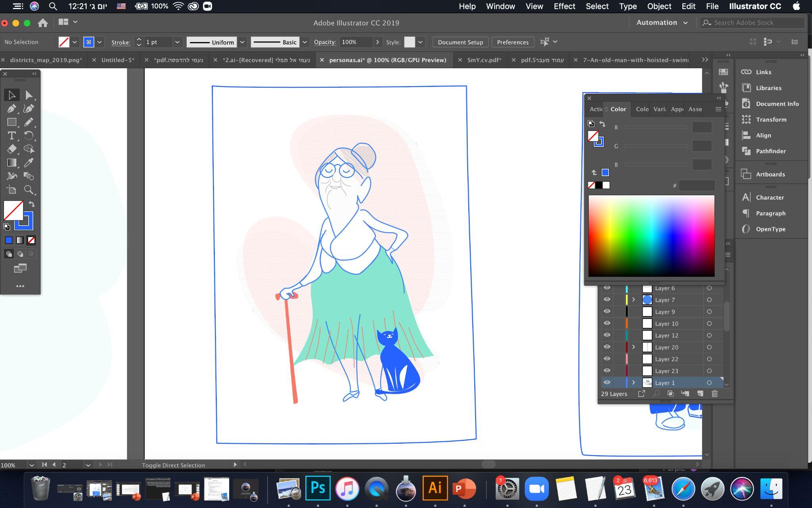Delete selection with Layers trash icon
The height and width of the screenshot is (508, 812).
714,394
